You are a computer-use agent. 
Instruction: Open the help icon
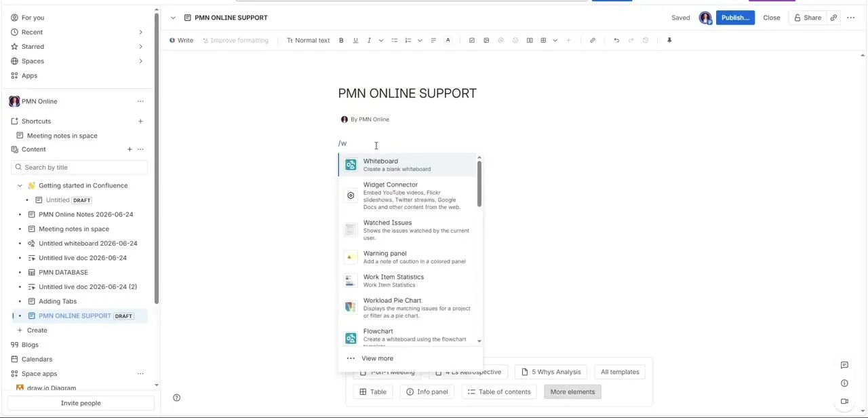(x=176, y=398)
